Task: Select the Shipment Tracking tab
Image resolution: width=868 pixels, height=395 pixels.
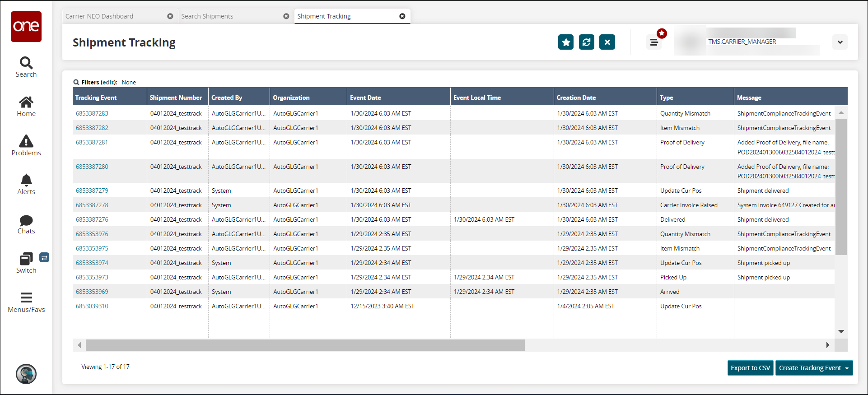Action: (324, 16)
